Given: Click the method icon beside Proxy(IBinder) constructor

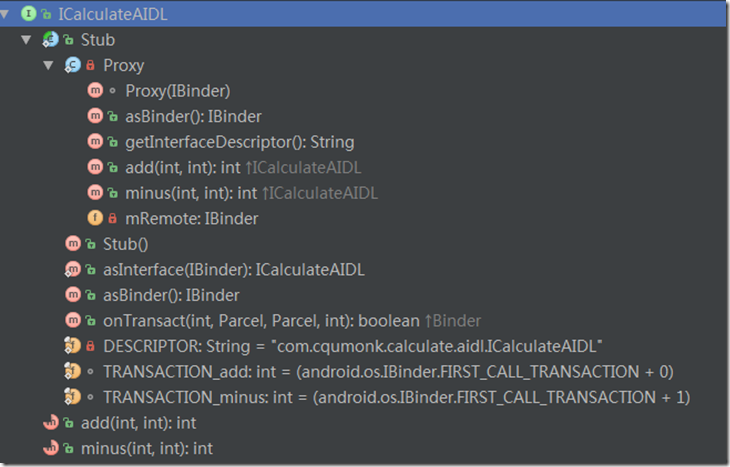Looking at the screenshot, I should point(95,91).
